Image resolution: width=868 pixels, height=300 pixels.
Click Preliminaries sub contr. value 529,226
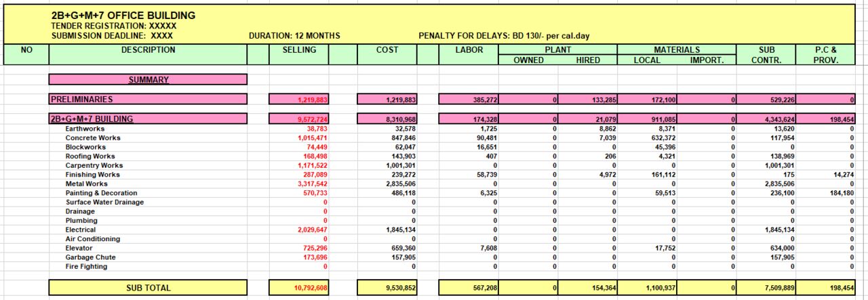pos(766,100)
